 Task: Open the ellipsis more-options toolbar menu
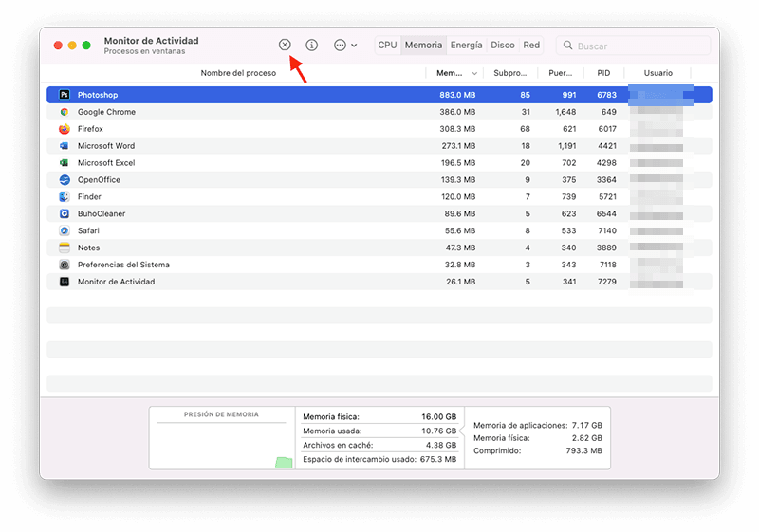(345, 45)
